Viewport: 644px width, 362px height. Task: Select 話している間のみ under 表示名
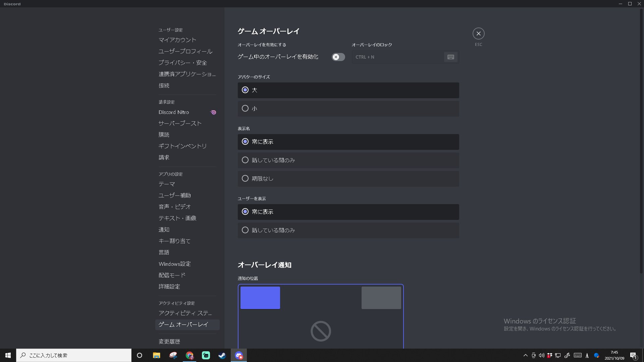pyautogui.click(x=348, y=160)
